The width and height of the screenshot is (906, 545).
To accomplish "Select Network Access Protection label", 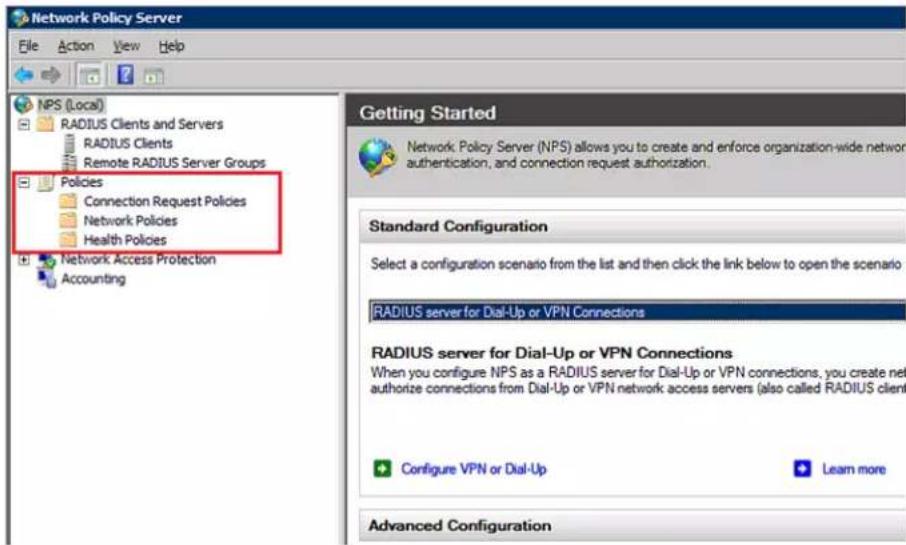I will pos(138,259).
